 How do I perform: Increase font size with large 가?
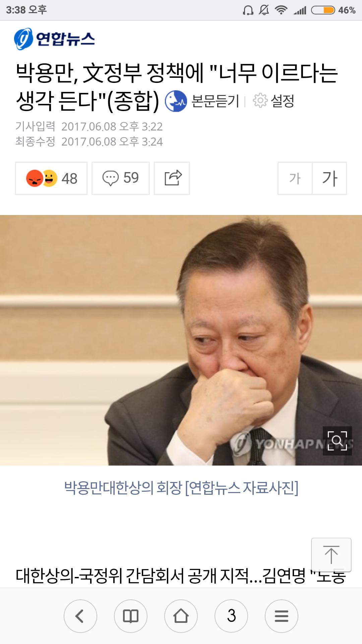tap(329, 178)
